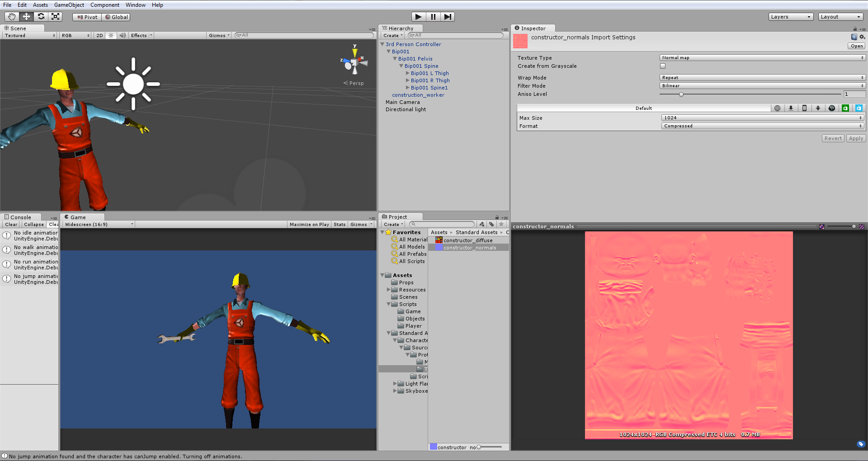
Task: Toggle Stats overlay in Game view
Action: [340, 224]
